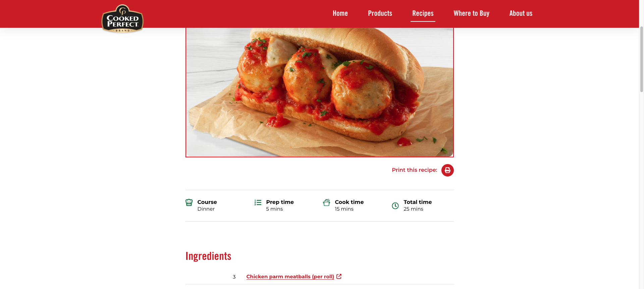Screen dimensions: 644x289
Task: Click the red printer icon
Action: pyautogui.click(x=447, y=170)
